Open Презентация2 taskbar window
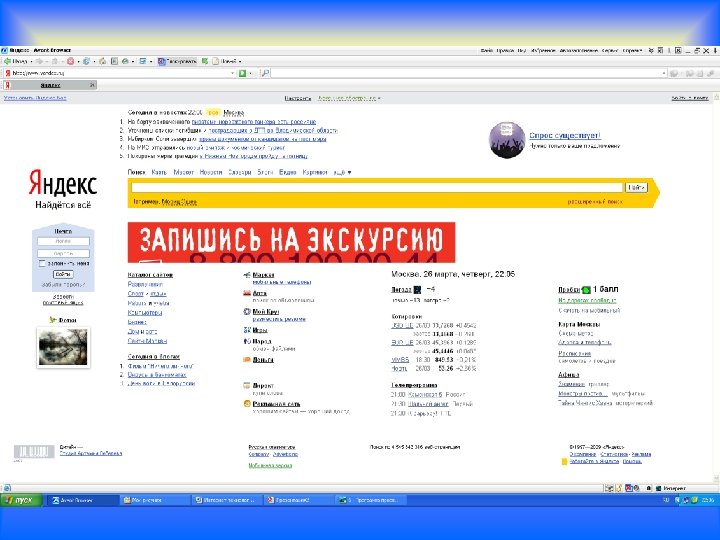720x540 pixels. [x=298, y=500]
